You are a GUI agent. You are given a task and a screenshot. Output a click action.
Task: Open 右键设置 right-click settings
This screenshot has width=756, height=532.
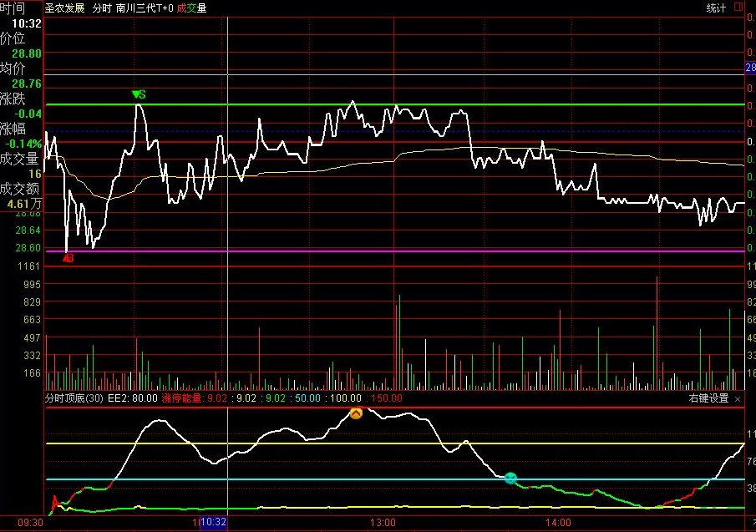(708, 399)
